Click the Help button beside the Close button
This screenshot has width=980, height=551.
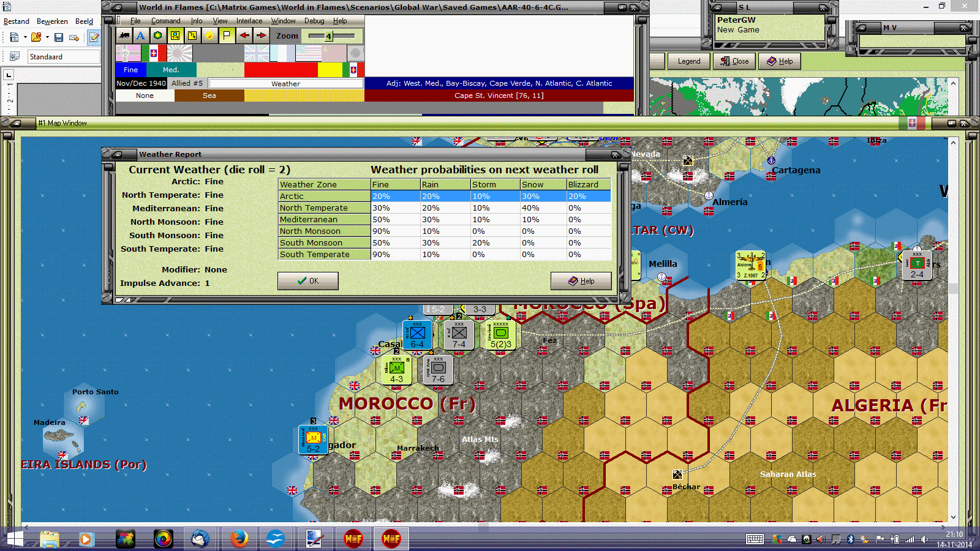pos(780,61)
